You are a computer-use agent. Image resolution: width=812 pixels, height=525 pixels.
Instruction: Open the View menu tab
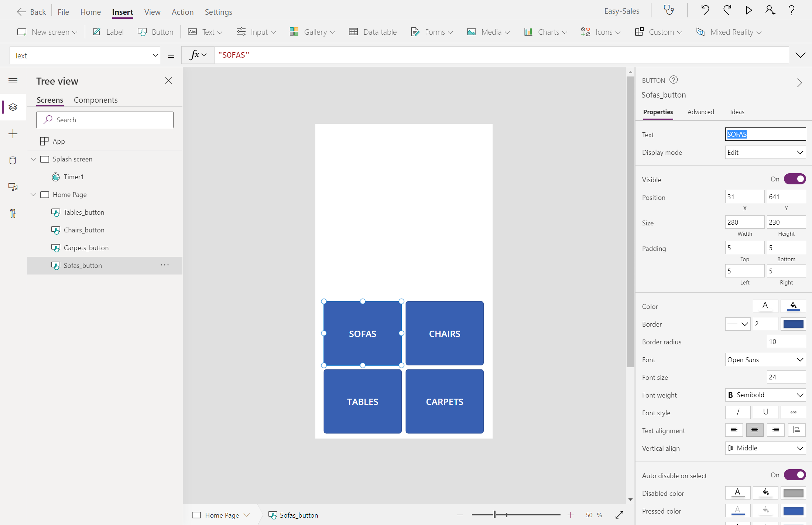pyautogui.click(x=152, y=12)
